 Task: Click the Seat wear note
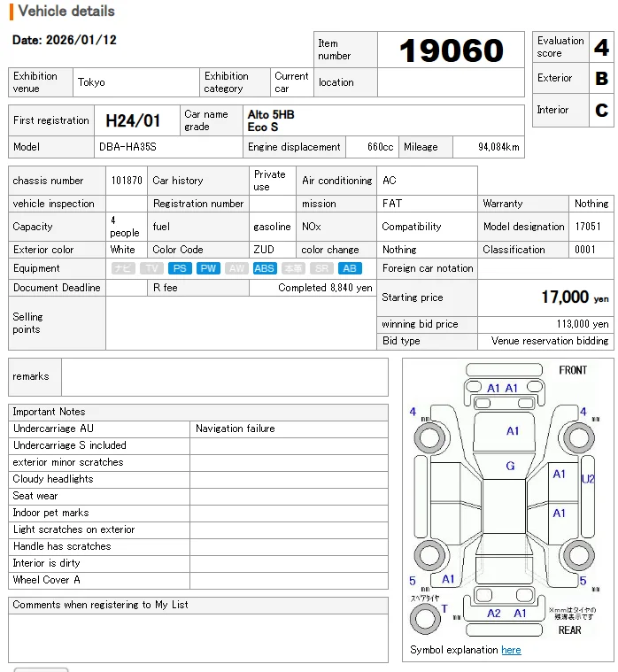point(35,496)
